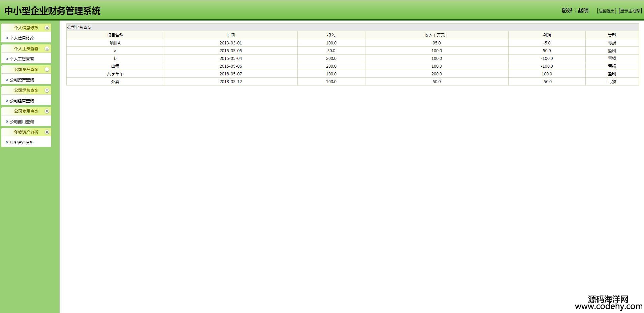Click date 2018-05-07
Image resolution: width=644 pixels, height=313 pixels.
tap(231, 74)
